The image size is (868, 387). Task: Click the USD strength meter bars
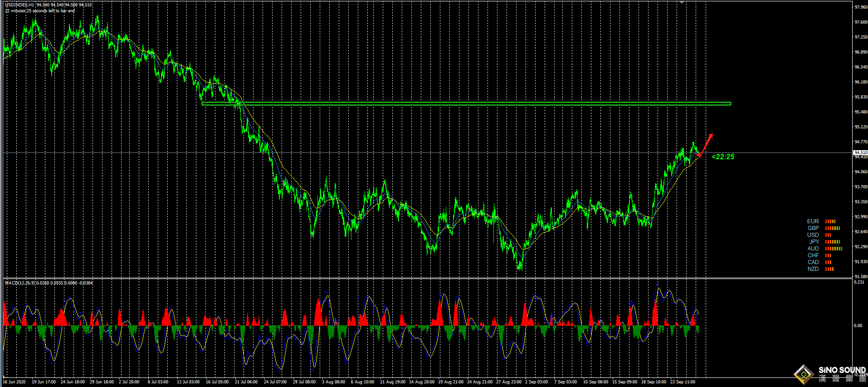click(x=828, y=235)
